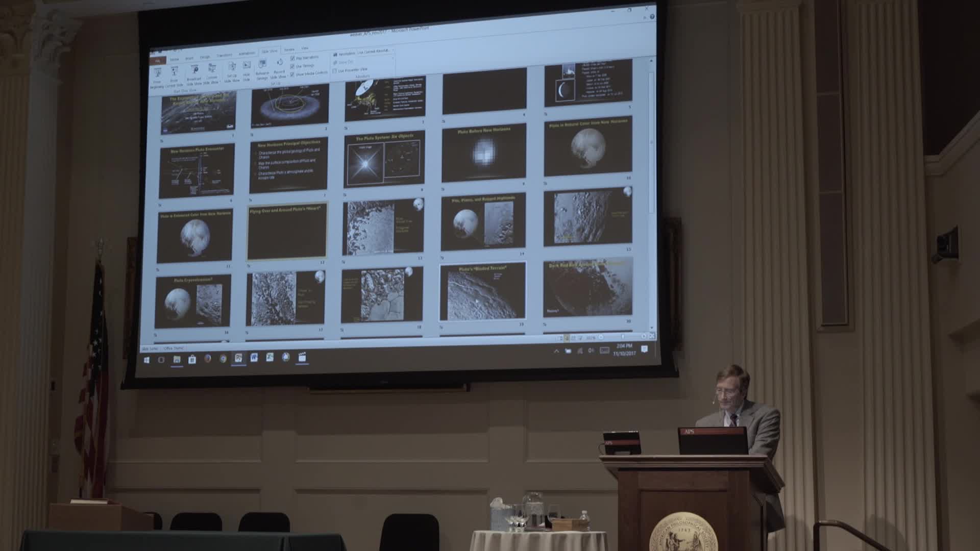This screenshot has width=980, height=551.
Task: Click the Hide Slide button
Action: click(x=247, y=72)
